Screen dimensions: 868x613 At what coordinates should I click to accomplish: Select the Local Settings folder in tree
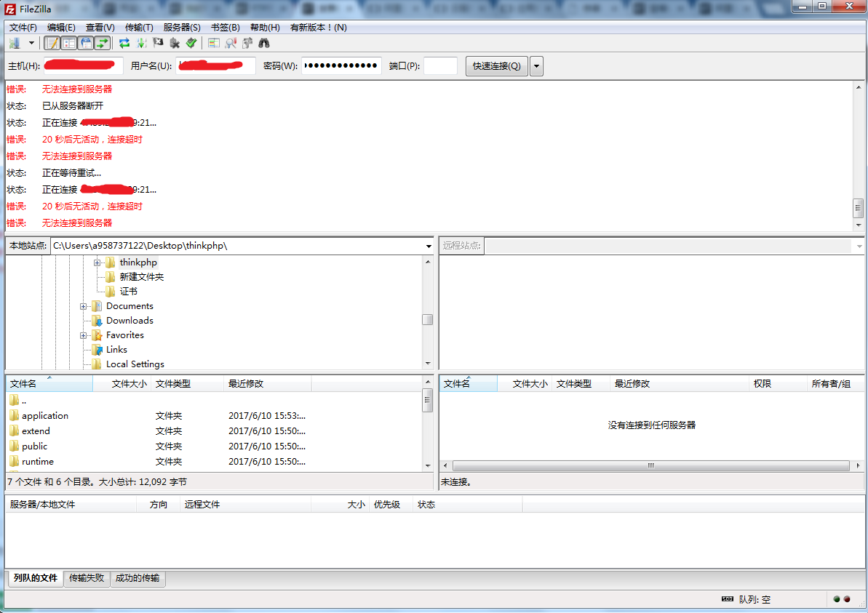(x=135, y=364)
